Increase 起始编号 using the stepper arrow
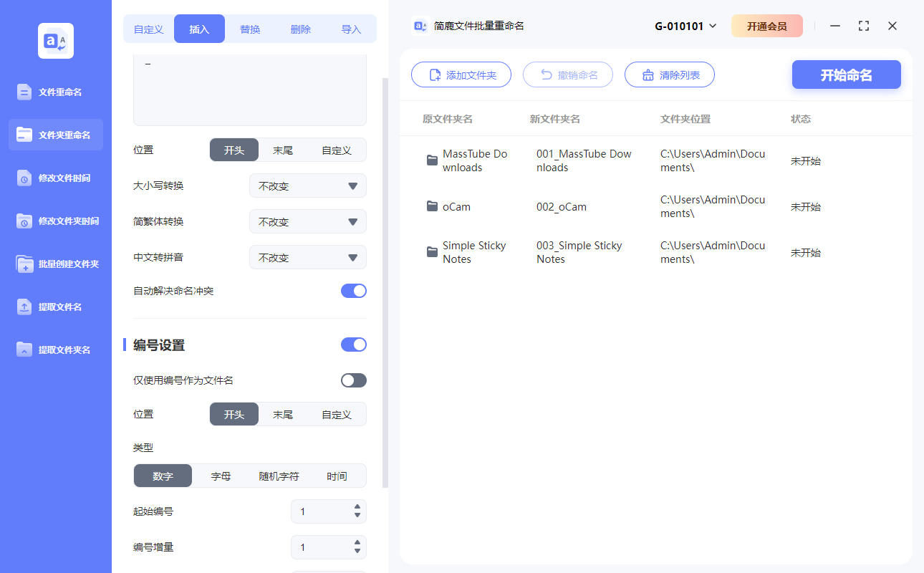 click(x=356, y=507)
